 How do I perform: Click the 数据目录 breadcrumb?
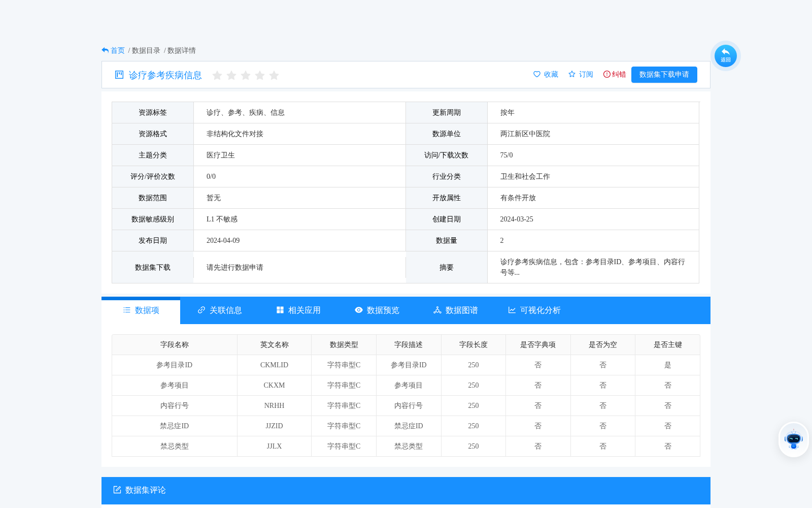pyautogui.click(x=146, y=50)
